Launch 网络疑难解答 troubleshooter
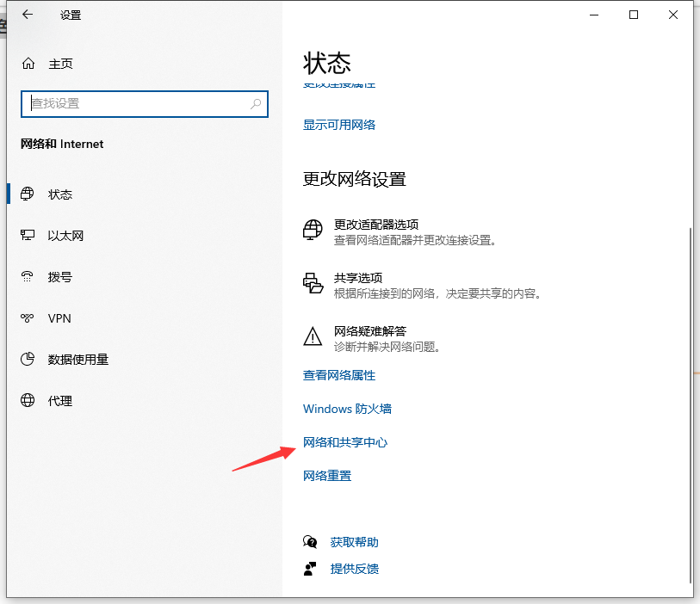 (369, 331)
